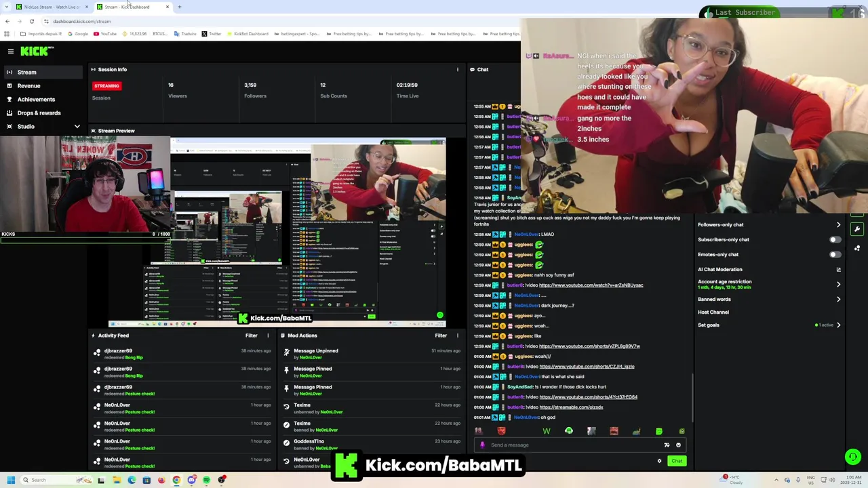868x488 pixels.
Task: Open YouTube shorts link vZPL8g89V7w
Action: [589, 346]
